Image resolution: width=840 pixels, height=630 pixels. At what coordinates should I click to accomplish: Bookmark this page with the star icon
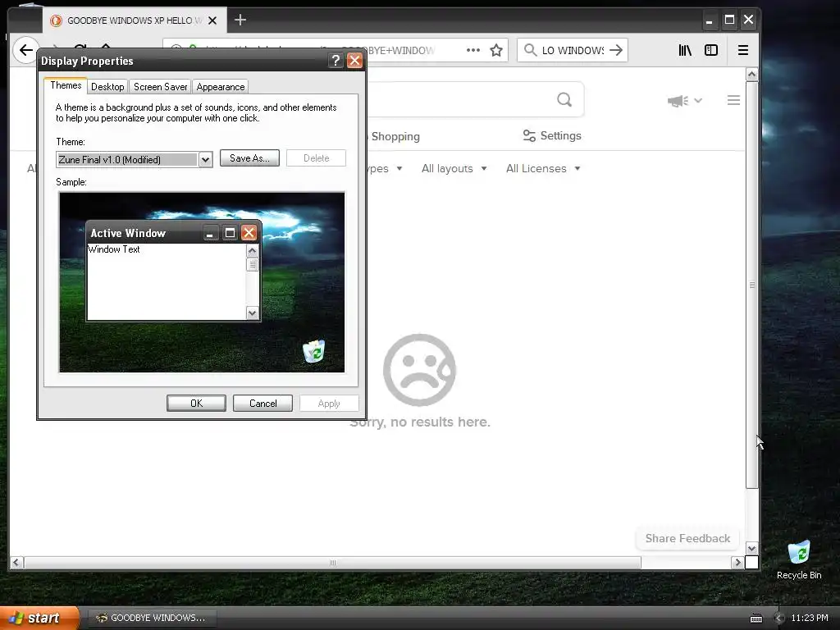coord(496,50)
